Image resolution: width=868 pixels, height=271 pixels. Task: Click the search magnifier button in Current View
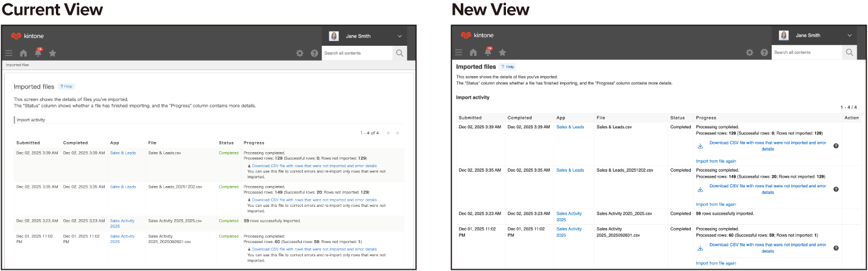click(400, 53)
